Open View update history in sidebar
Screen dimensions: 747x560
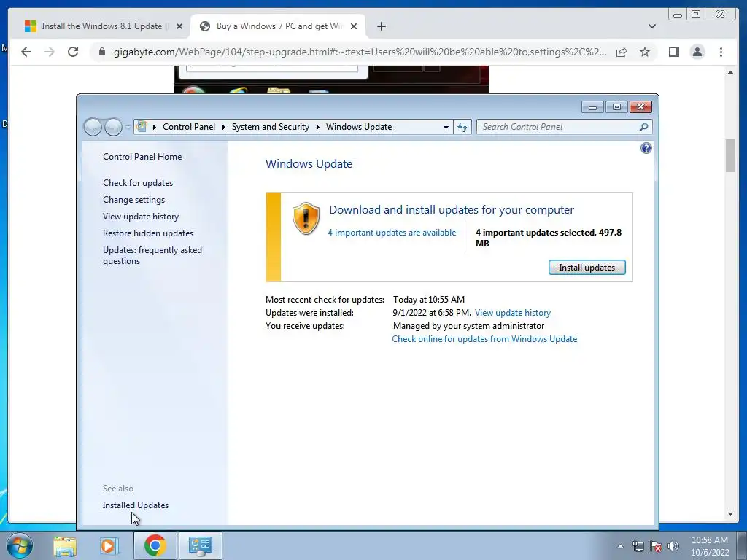(141, 216)
